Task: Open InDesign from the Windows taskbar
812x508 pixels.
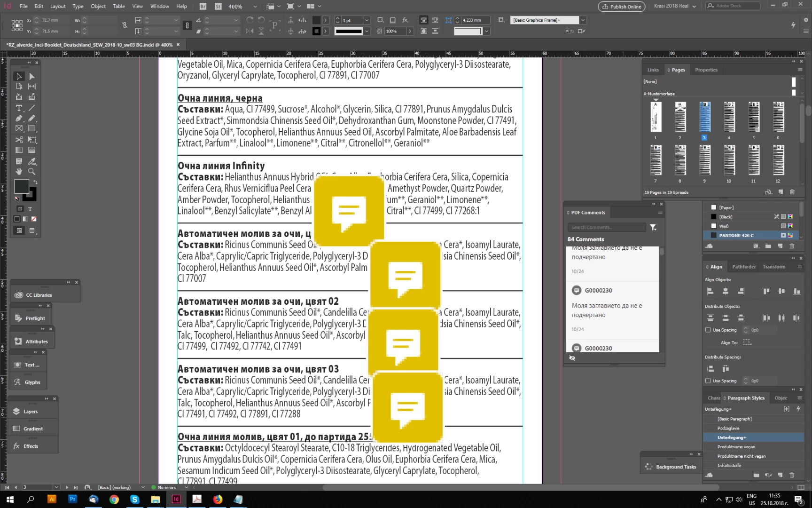Action: (x=176, y=500)
